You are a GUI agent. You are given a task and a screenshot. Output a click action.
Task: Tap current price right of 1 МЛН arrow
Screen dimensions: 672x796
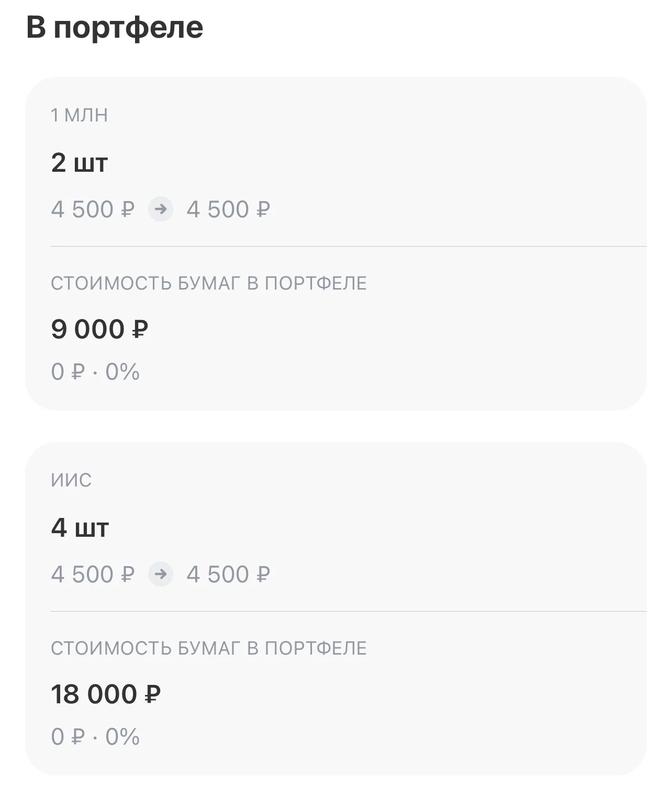(x=229, y=209)
